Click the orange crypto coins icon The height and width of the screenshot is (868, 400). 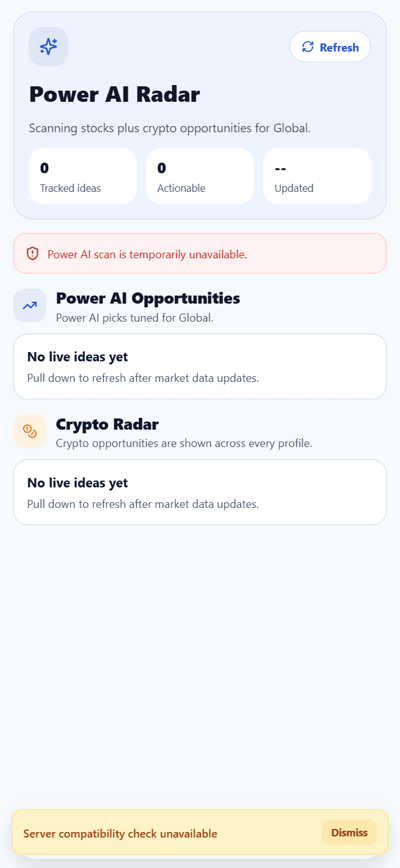[x=30, y=431]
